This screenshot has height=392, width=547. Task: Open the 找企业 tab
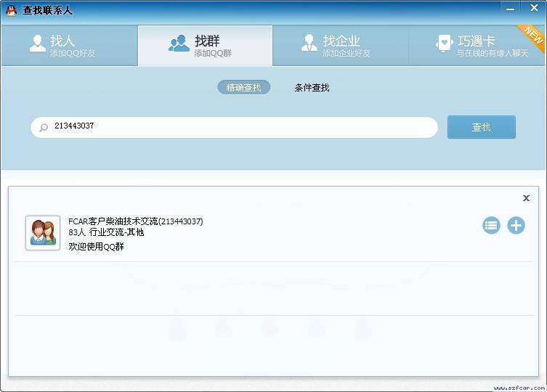coord(340,45)
